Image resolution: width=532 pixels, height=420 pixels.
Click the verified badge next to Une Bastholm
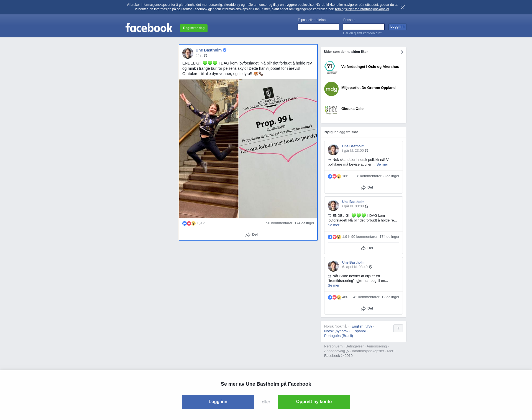coord(225,50)
